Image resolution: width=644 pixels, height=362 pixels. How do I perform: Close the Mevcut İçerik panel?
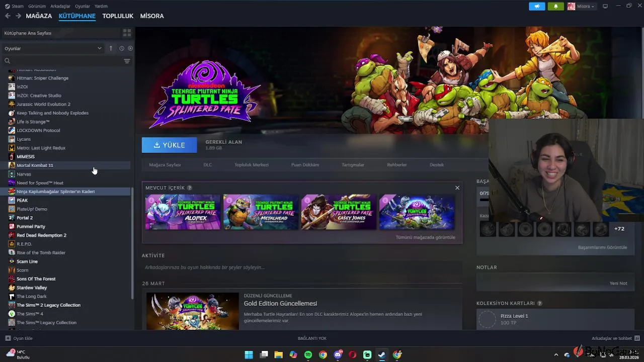[x=457, y=188]
